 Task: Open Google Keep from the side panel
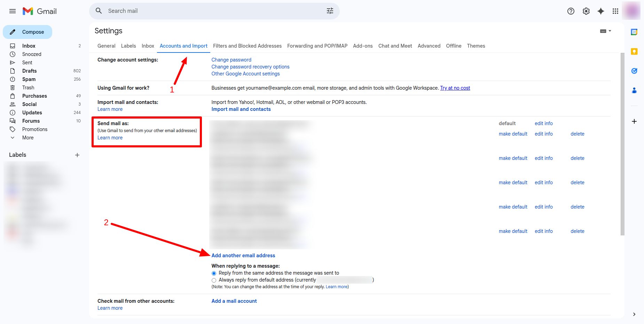click(x=634, y=51)
